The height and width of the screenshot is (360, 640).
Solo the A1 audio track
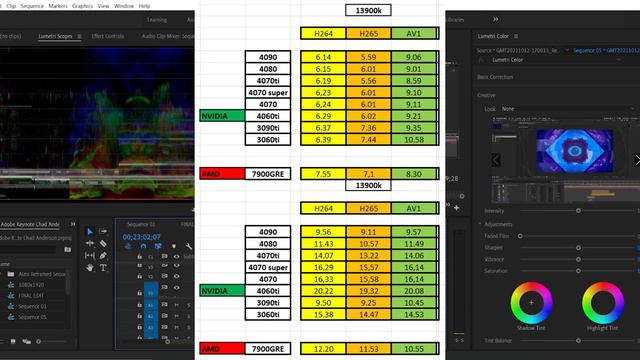[189, 305]
